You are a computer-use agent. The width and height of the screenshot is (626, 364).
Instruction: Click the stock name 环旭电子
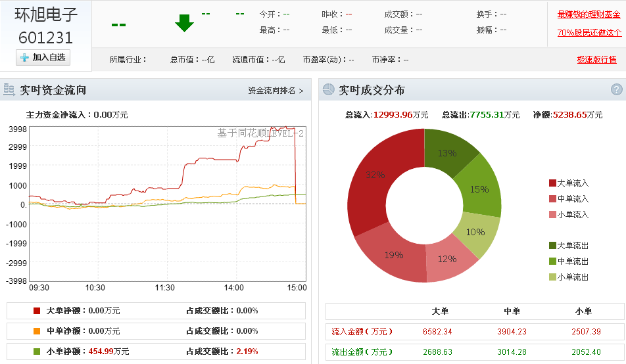pos(46,14)
